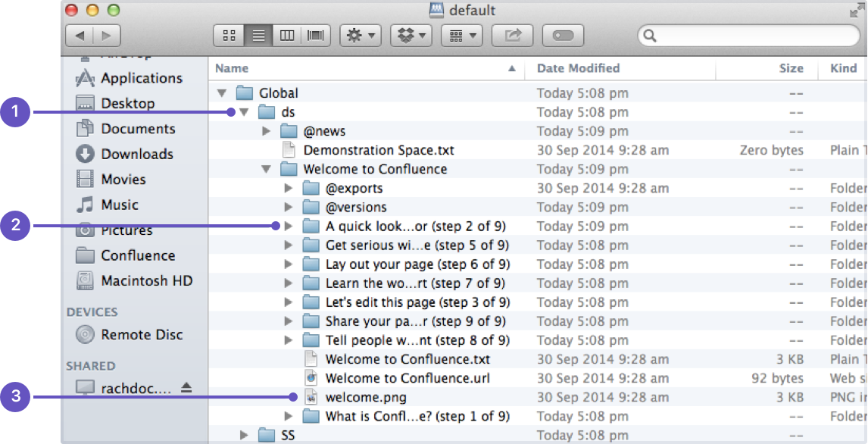Click the Edit Tags toolbar button
The width and height of the screenshot is (868, 444).
click(x=564, y=36)
